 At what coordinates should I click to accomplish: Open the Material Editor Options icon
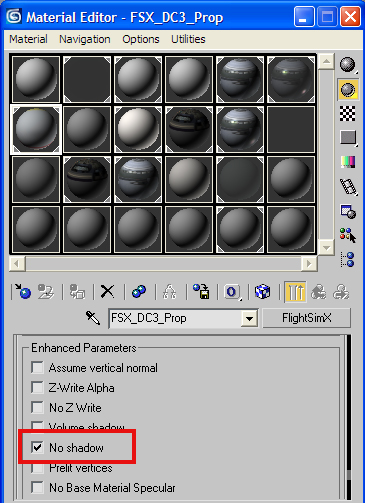coord(348,211)
